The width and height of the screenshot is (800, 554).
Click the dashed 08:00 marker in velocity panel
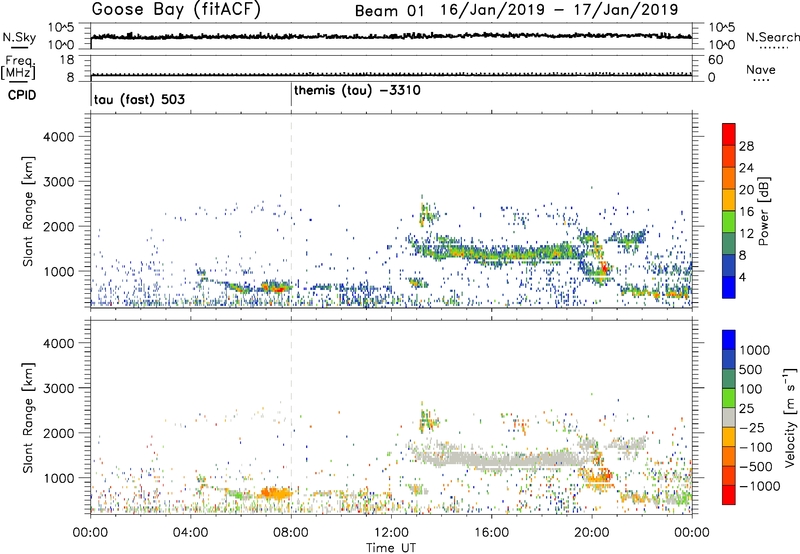coord(291,417)
